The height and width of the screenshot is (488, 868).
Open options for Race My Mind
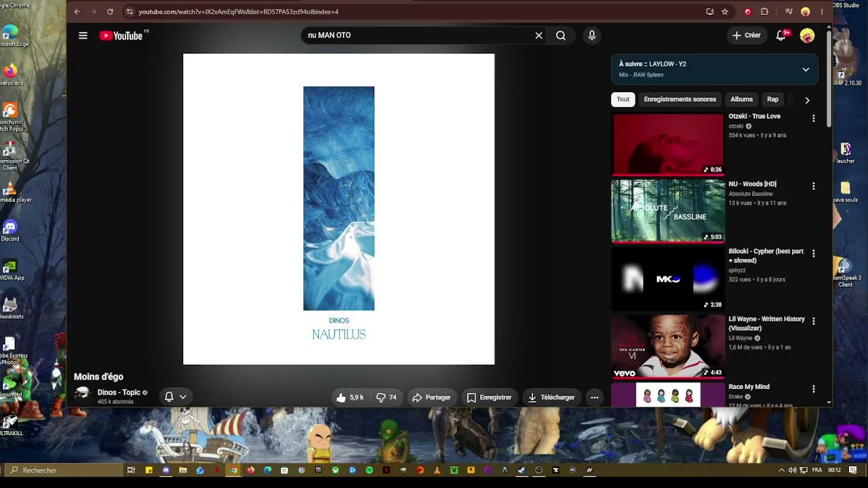click(x=814, y=389)
